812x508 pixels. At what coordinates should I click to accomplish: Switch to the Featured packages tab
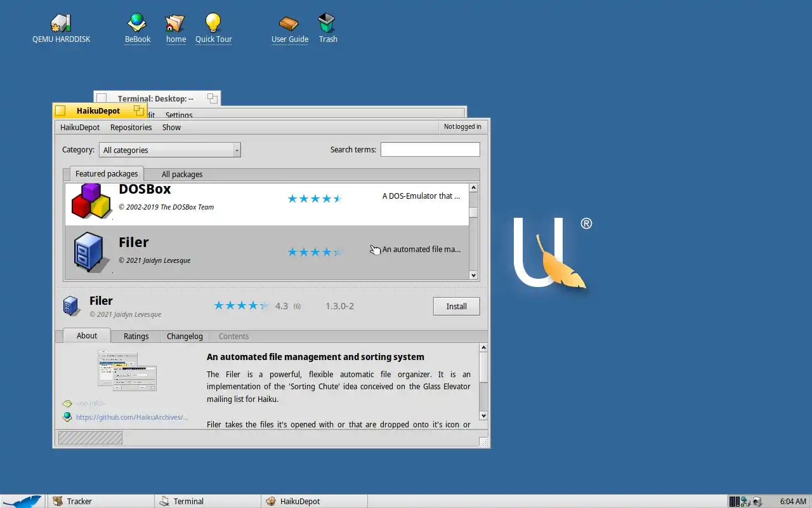coord(107,173)
